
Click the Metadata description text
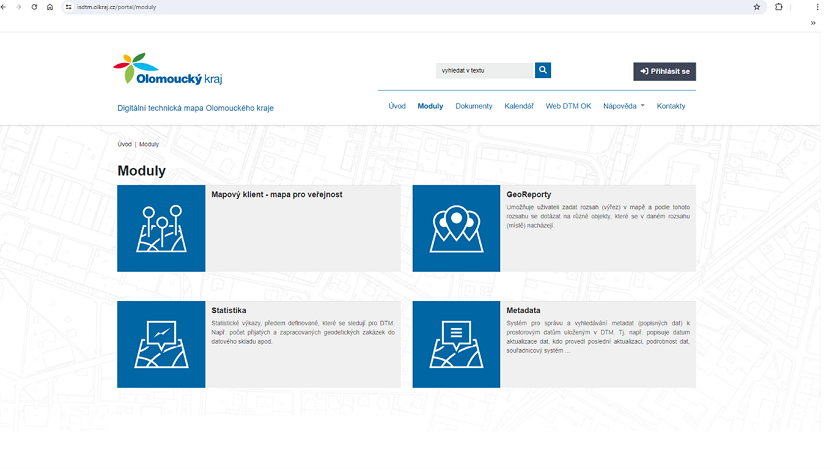click(x=598, y=337)
